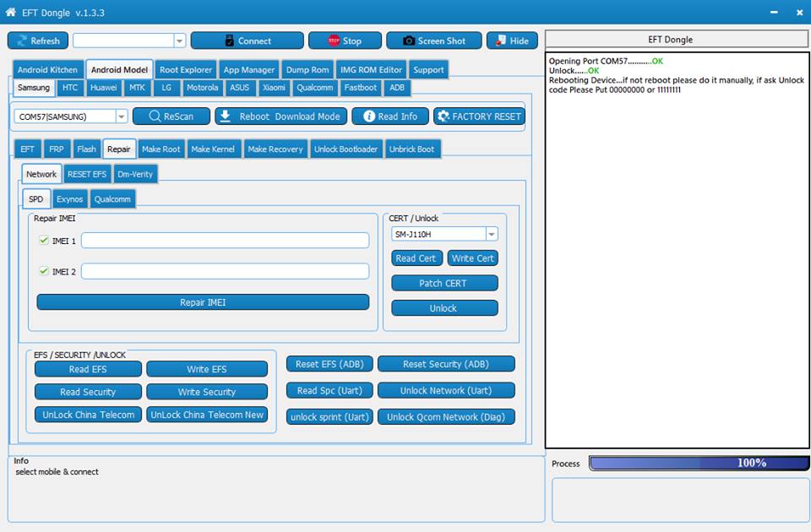Click the Unlock button under Patch CERT
Viewport: 811px width, 532px height.
click(x=444, y=308)
